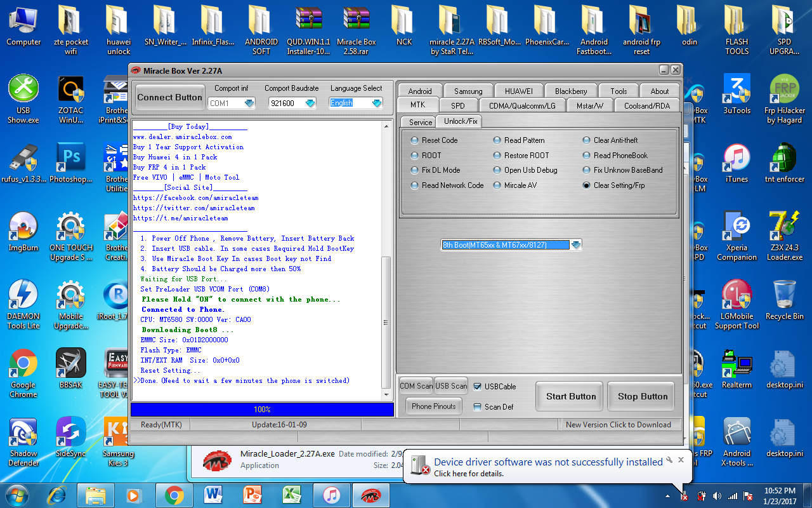Open the odin folder
Screen dimensions: 812x508
(690, 26)
